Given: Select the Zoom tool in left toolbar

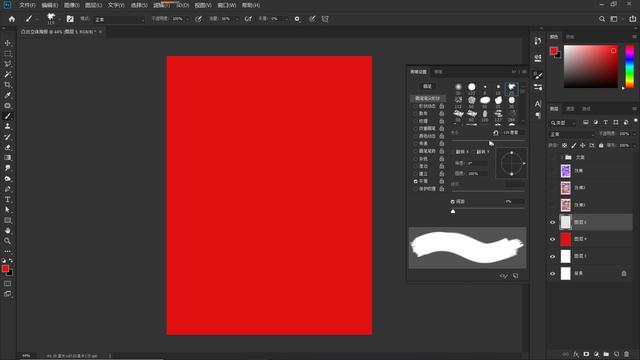Looking at the screenshot, I should [x=7, y=241].
